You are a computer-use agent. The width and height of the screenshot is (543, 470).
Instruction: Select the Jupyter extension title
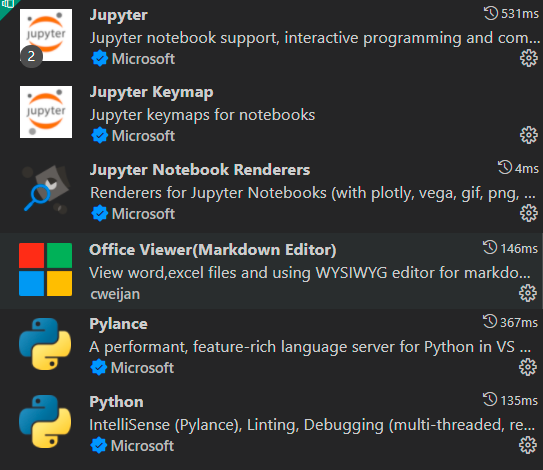pyautogui.click(x=119, y=15)
